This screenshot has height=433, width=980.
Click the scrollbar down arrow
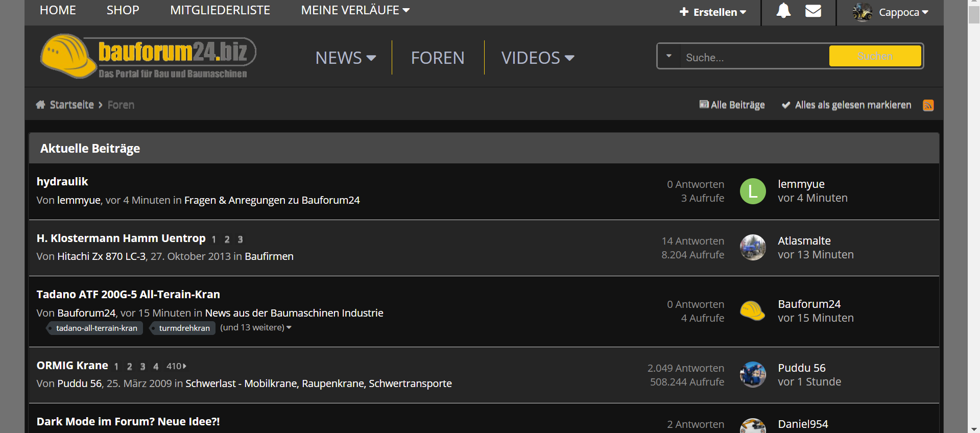pos(974,429)
